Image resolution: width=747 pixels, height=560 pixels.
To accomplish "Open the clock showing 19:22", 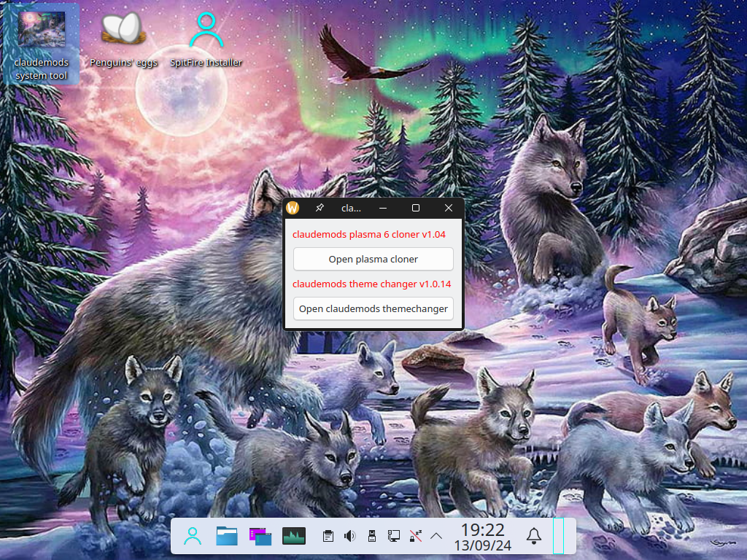I will (483, 537).
